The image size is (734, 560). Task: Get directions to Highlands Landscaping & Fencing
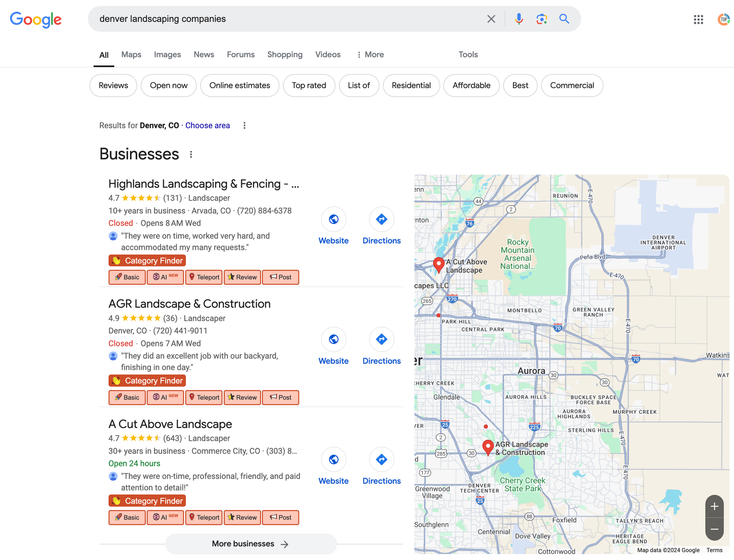tap(382, 219)
